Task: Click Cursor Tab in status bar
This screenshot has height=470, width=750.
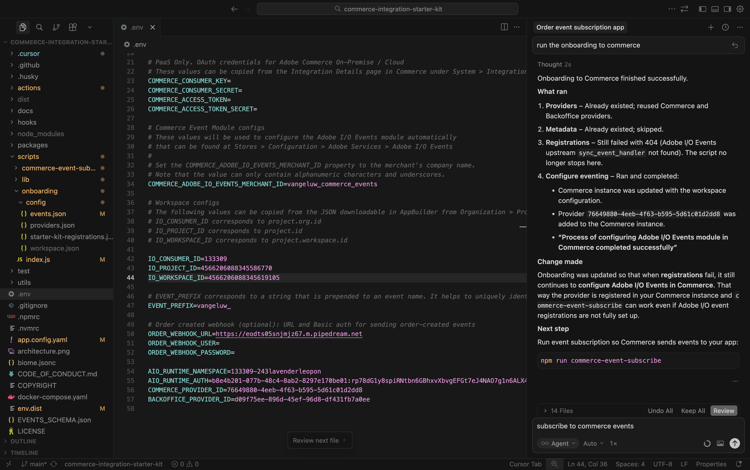Action: (525, 464)
